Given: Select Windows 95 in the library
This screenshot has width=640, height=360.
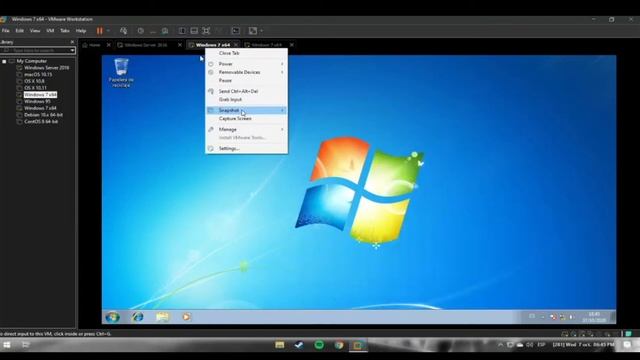Looking at the screenshot, I should [37, 101].
